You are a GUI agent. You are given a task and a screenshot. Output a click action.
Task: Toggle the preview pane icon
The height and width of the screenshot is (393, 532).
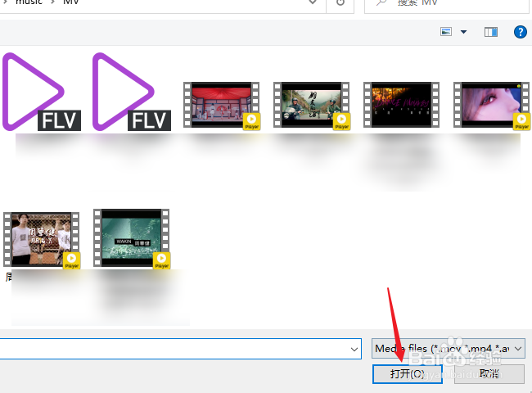tap(491, 32)
